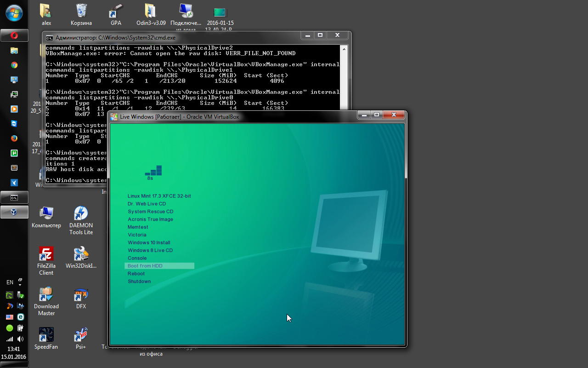Choose Shutdown in boot menu
Image resolution: width=588 pixels, height=368 pixels.
139,282
